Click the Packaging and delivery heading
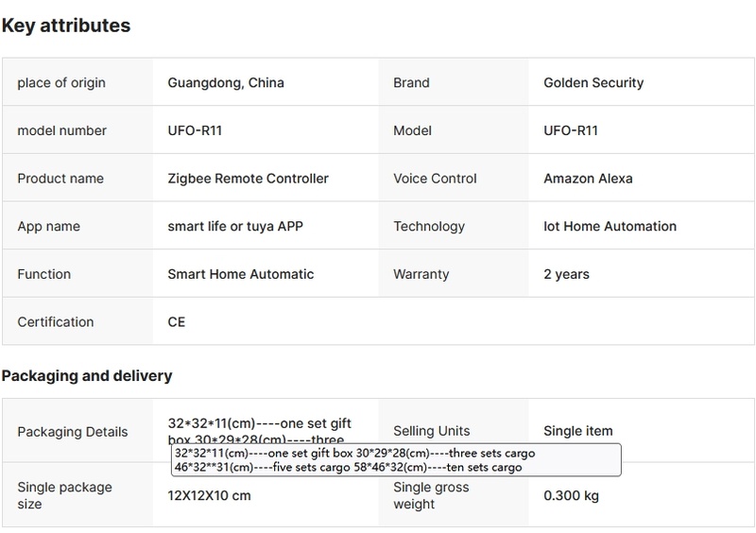The width and height of the screenshot is (756, 533). pyautogui.click(x=87, y=376)
